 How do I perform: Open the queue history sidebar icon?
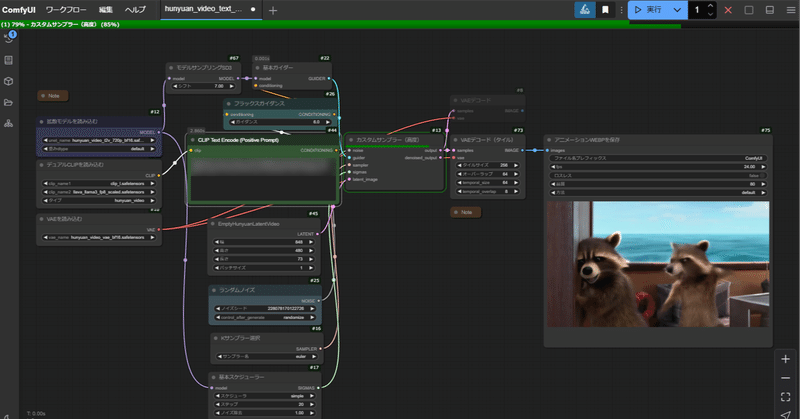pos(8,39)
